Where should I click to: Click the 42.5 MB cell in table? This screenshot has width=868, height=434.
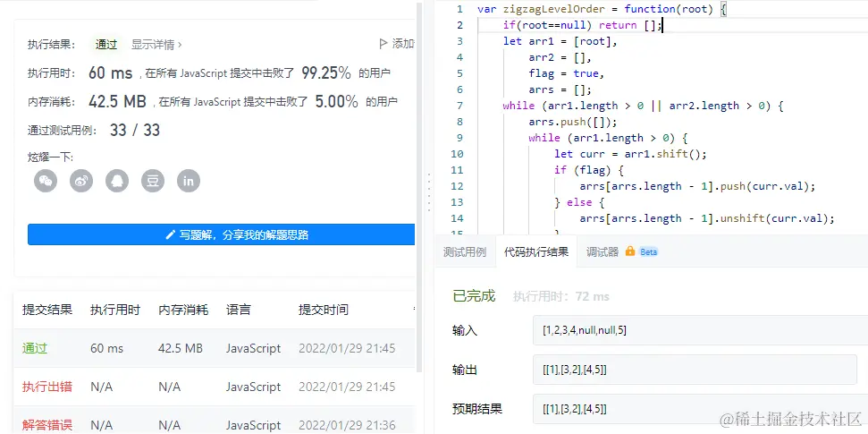(x=181, y=349)
